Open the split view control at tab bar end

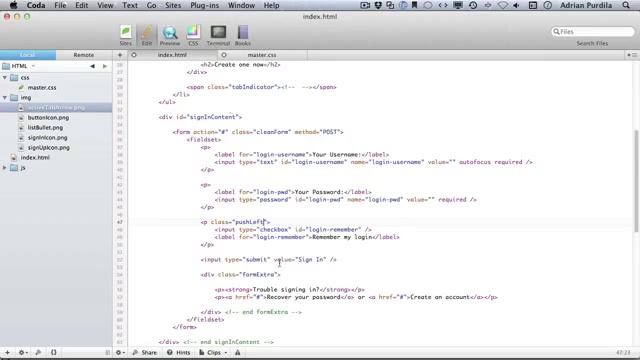632,55
